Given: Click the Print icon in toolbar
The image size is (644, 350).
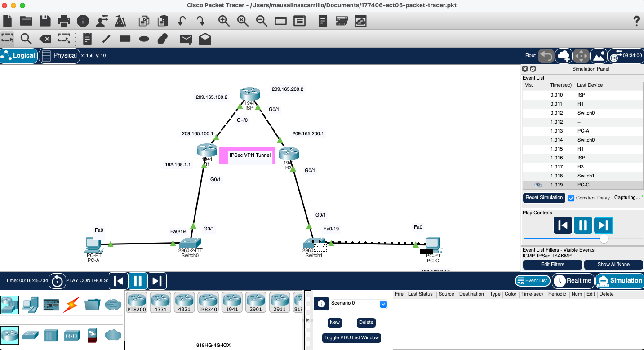Looking at the screenshot, I should (64, 21).
